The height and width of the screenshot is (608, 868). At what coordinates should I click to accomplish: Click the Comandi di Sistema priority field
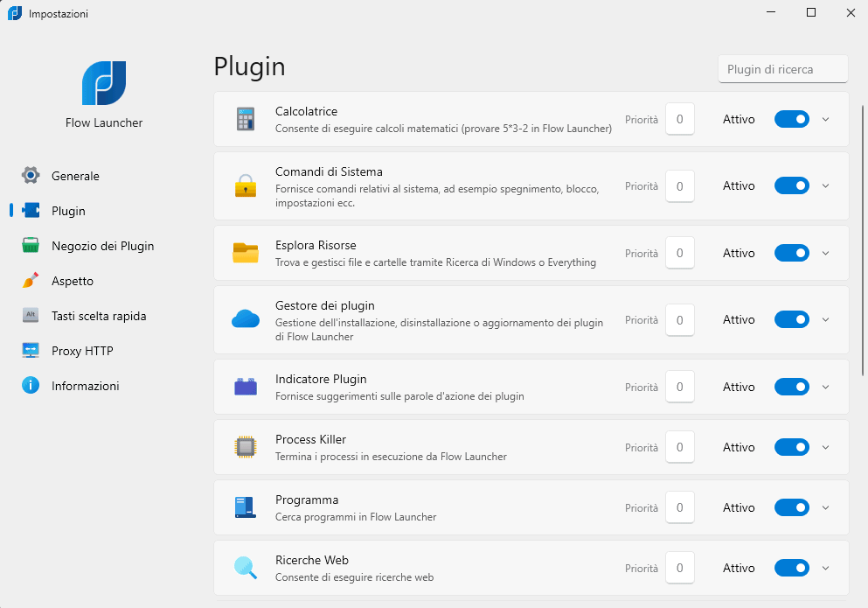coord(680,186)
